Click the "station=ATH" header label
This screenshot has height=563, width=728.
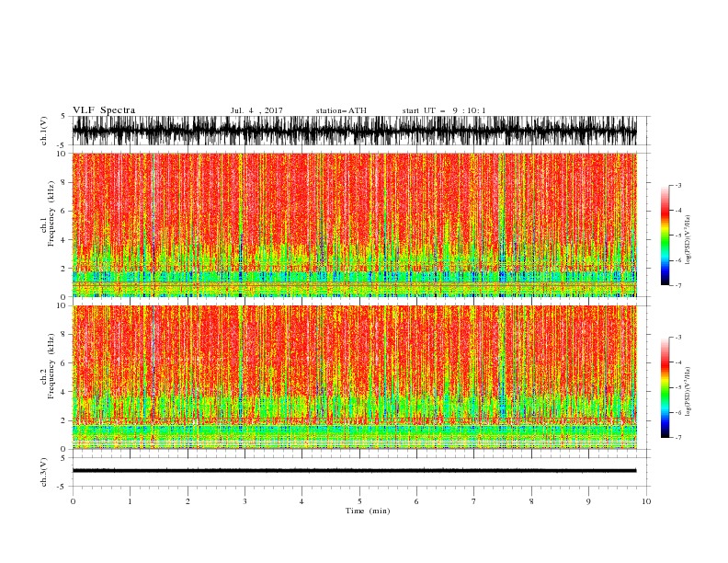(341, 110)
